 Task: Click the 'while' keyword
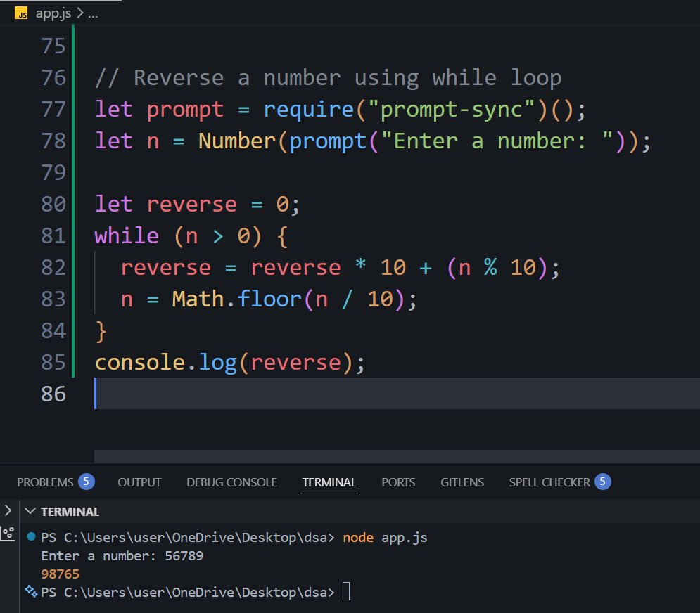coord(127,236)
